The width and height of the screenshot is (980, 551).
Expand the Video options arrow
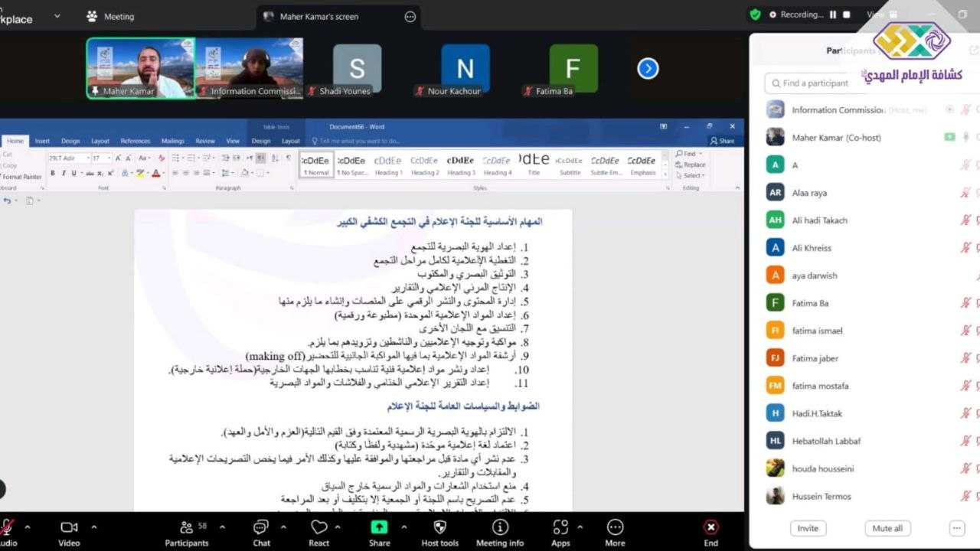pos(94,527)
